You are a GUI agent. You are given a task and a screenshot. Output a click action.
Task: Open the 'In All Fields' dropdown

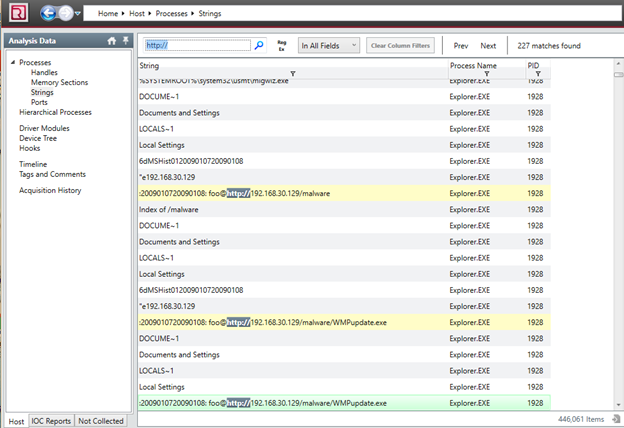329,46
